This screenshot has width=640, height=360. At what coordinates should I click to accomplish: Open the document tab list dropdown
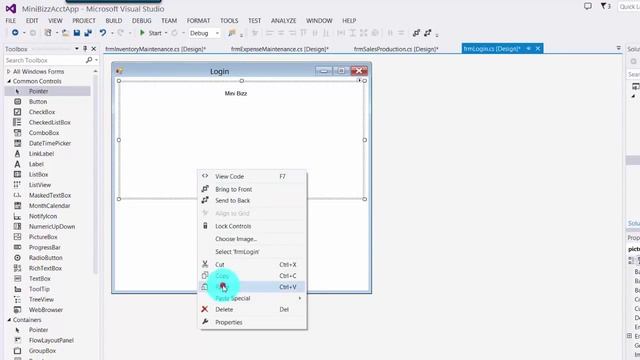click(x=618, y=48)
